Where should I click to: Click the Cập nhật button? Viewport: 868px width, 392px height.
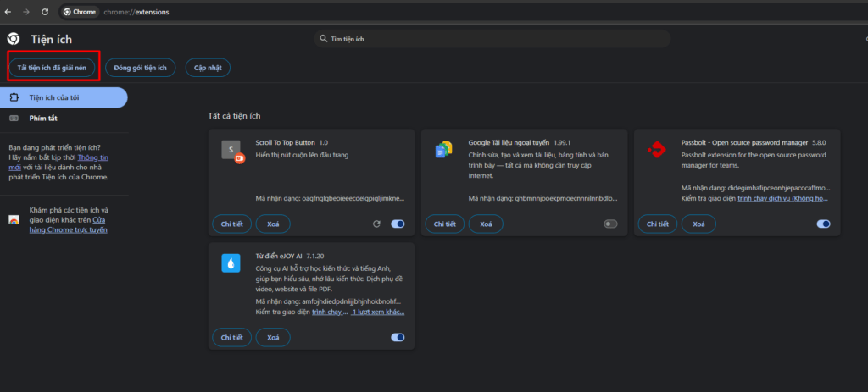pos(208,68)
